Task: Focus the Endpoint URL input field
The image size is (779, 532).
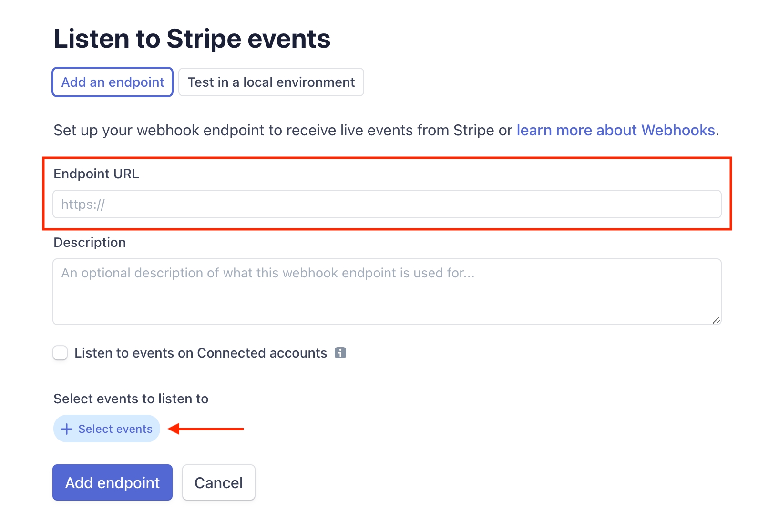Action: coord(387,204)
